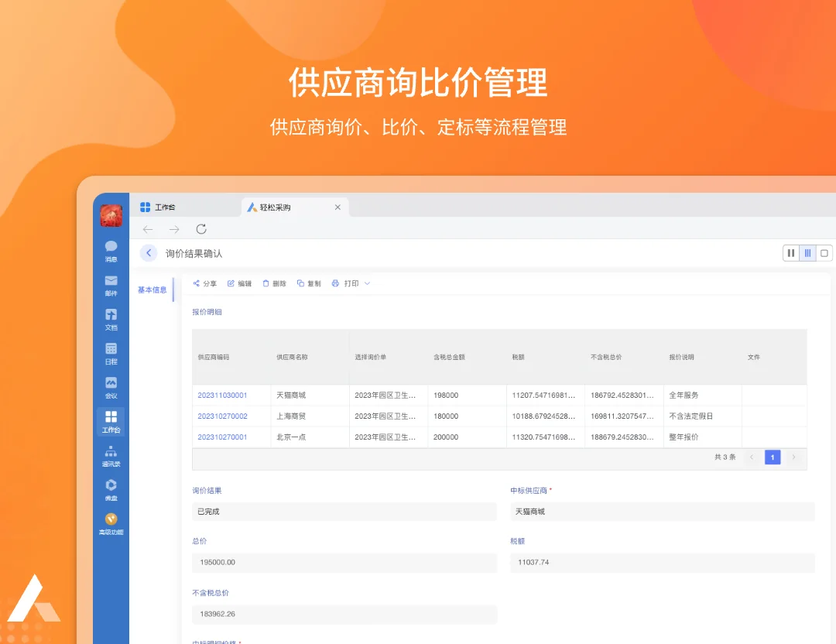Click the previous page chevron in pagination
The height and width of the screenshot is (644, 836).
pyautogui.click(x=751, y=457)
